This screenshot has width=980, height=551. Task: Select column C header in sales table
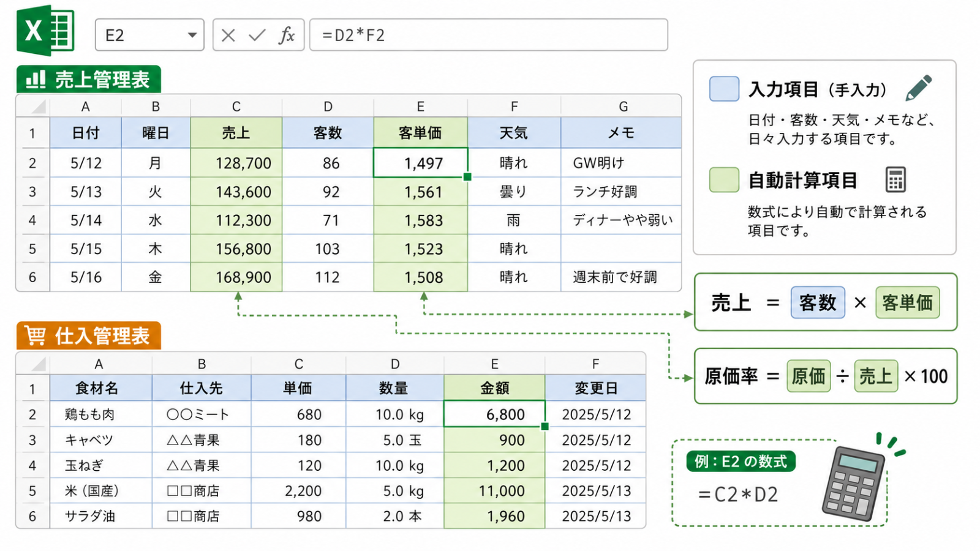236,107
